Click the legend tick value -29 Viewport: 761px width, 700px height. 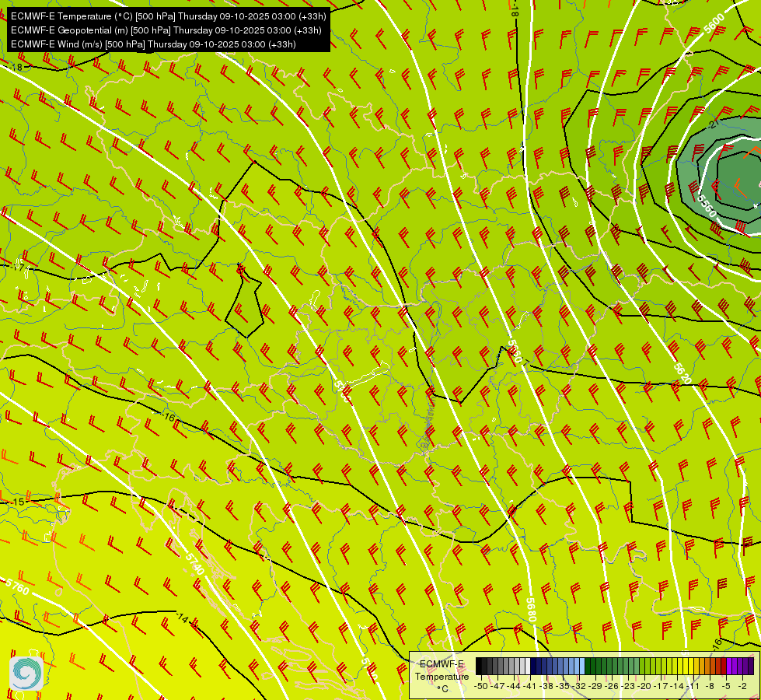[595, 686]
